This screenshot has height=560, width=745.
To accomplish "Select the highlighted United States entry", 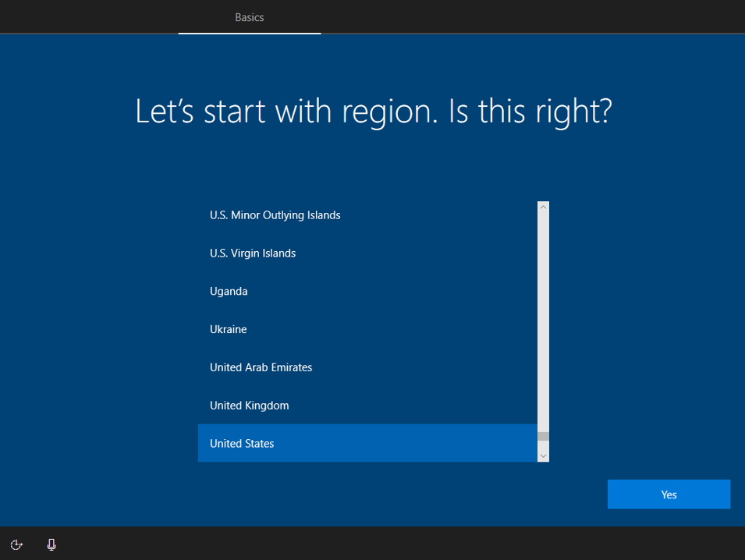I will (x=242, y=444).
